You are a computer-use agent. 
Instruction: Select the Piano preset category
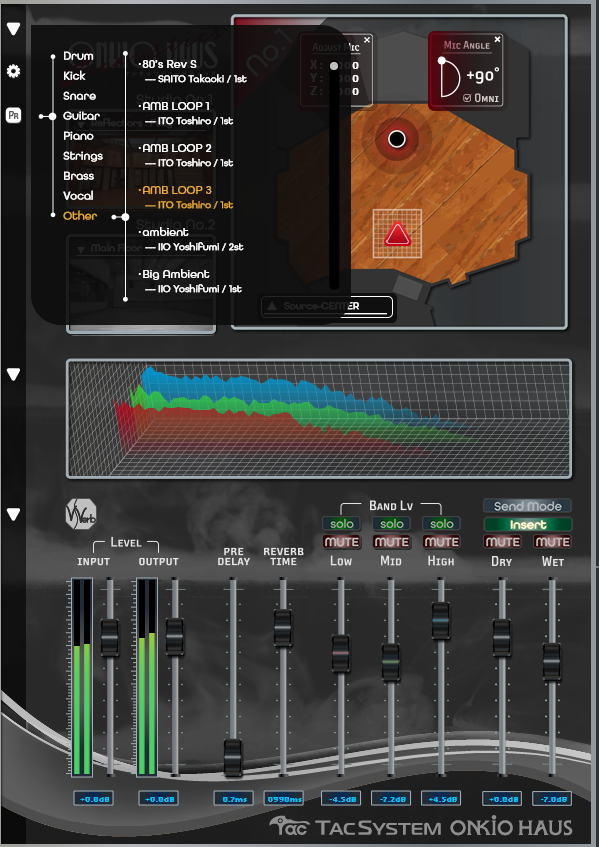click(x=78, y=136)
